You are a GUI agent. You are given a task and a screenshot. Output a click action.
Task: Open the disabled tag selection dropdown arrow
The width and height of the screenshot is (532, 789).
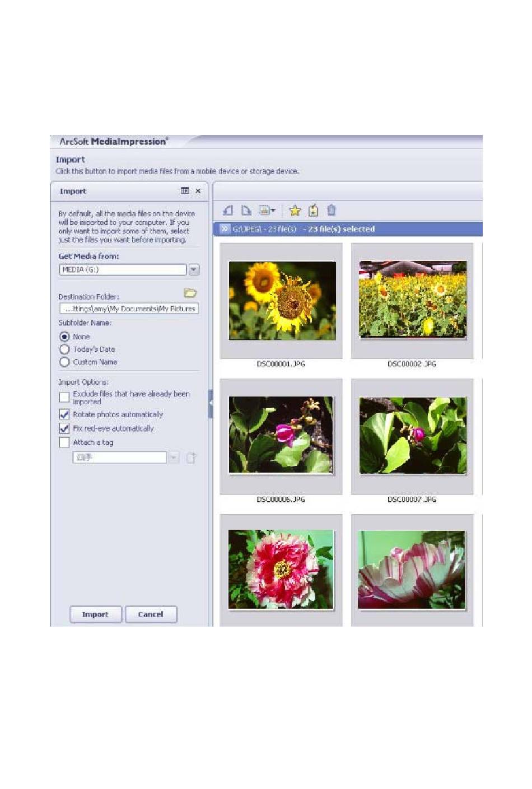point(174,458)
